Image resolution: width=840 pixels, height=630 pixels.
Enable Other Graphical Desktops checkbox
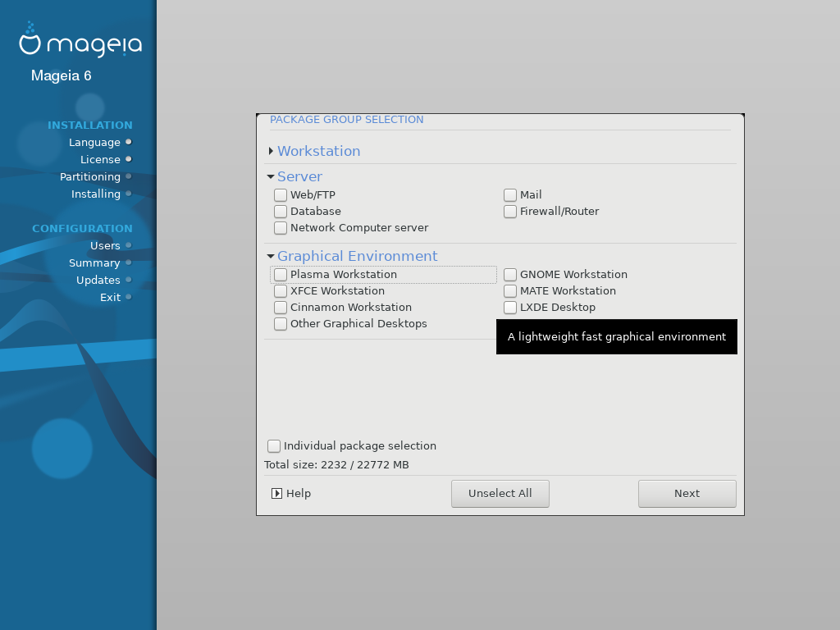click(281, 324)
